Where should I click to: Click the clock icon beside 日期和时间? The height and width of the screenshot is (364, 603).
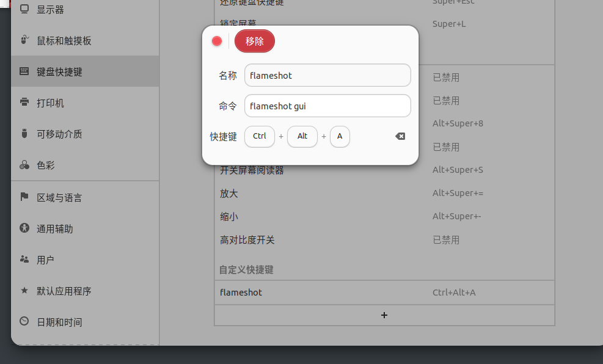pyautogui.click(x=24, y=321)
